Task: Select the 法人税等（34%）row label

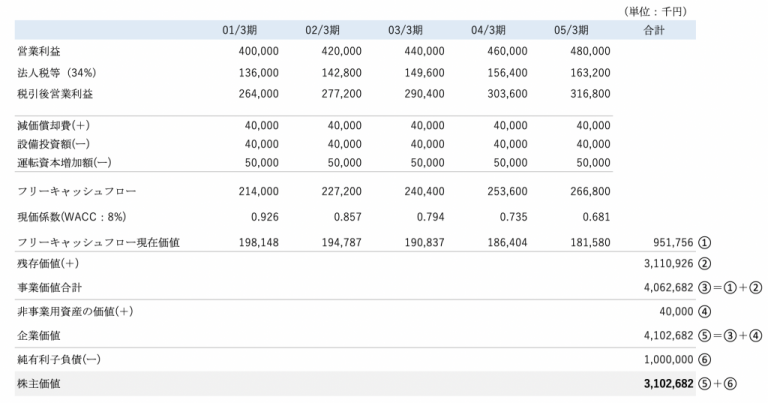Action: [57, 73]
